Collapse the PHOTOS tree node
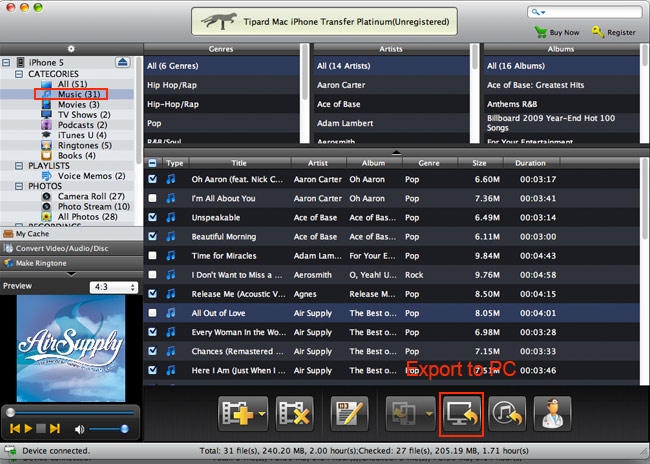This screenshot has width=650, height=464. coord(19,186)
